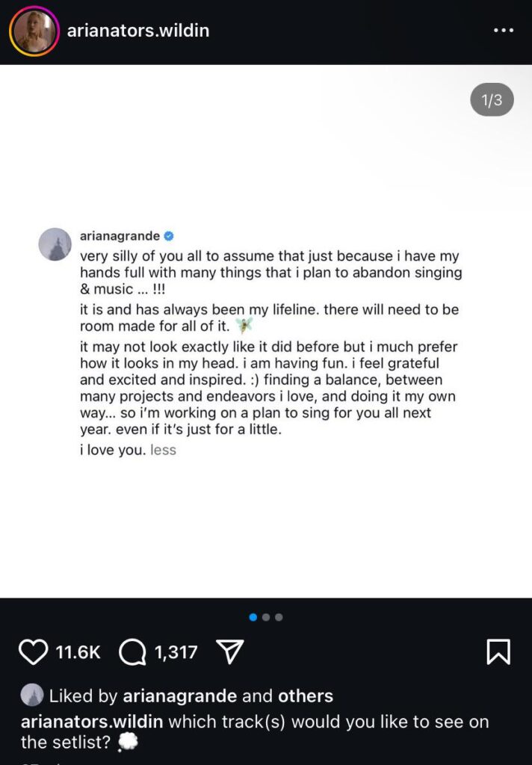Jump to the third carousel dot

pyautogui.click(x=279, y=617)
